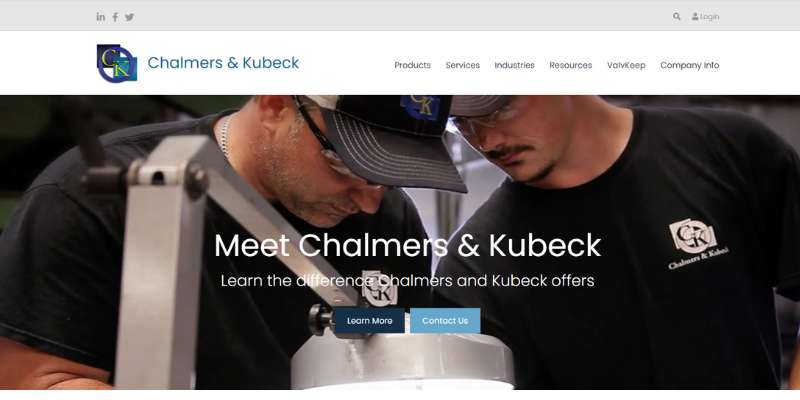Open the Twitter bird icon
The width and height of the screenshot is (800, 400).
(x=130, y=17)
